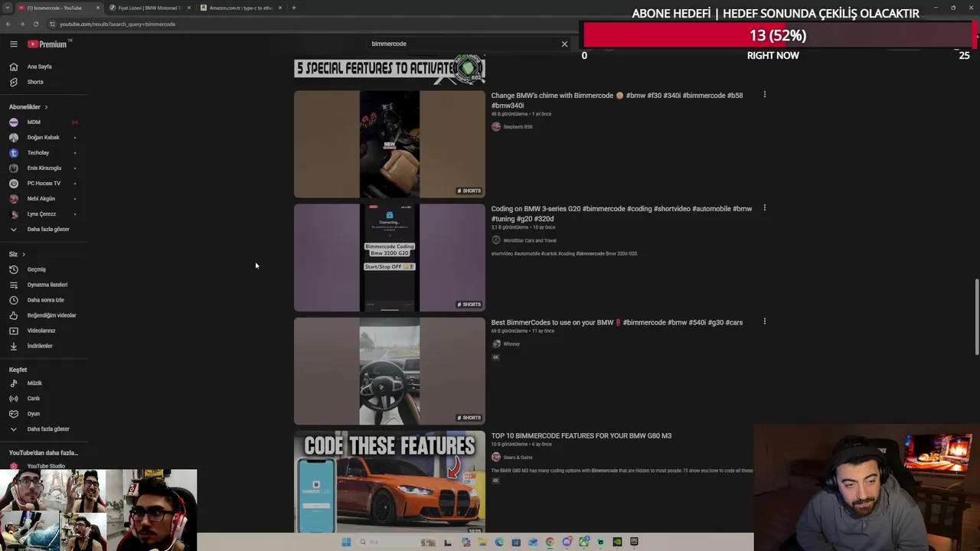The height and width of the screenshot is (551, 980).
Task: Click the browser address bar URL
Action: [x=117, y=24]
